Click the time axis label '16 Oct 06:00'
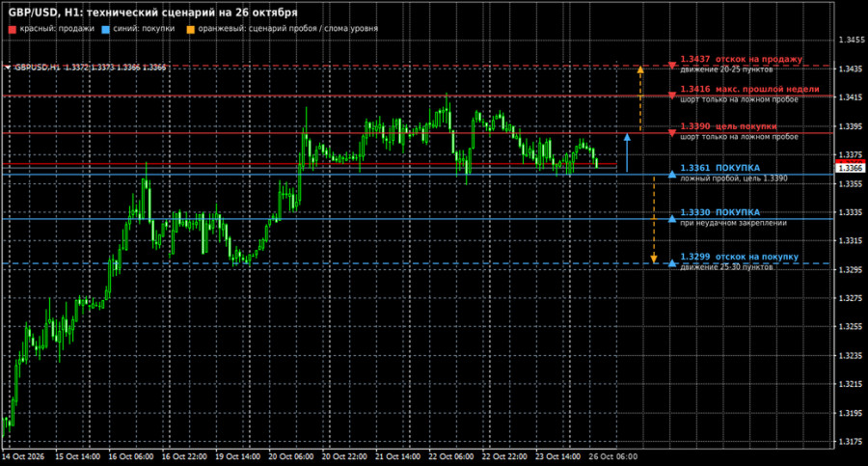This screenshot has height=466, width=868. pos(130,456)
